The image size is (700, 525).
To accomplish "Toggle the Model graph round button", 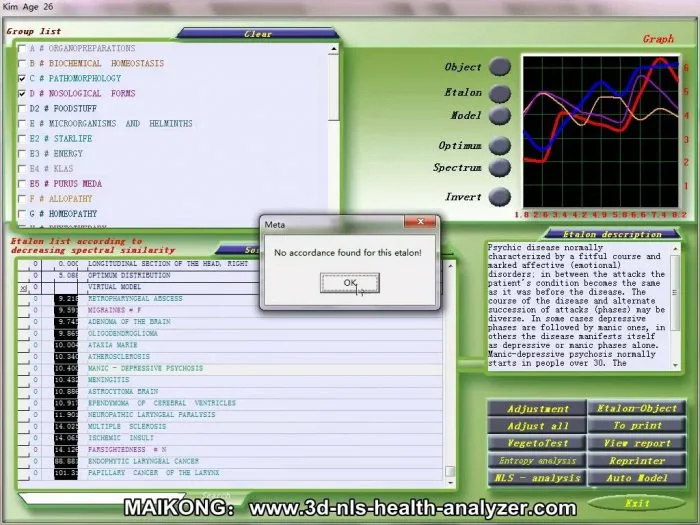I will point(500,116).
